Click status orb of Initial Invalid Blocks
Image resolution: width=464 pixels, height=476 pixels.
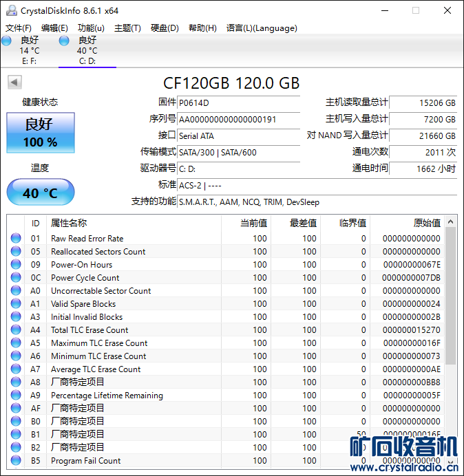[16, 316]
